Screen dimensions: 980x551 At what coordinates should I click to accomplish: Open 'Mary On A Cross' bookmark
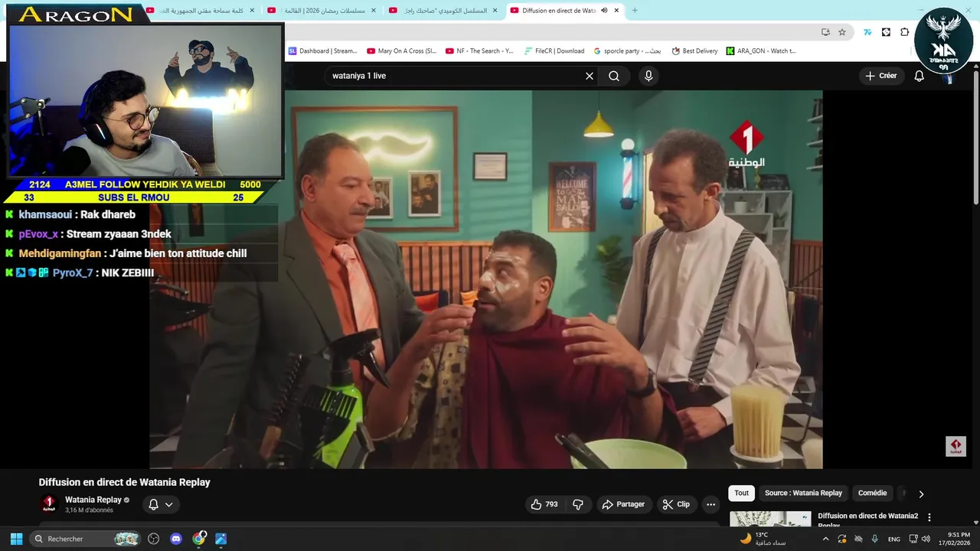pyautogui.click(x=401, y=51)
